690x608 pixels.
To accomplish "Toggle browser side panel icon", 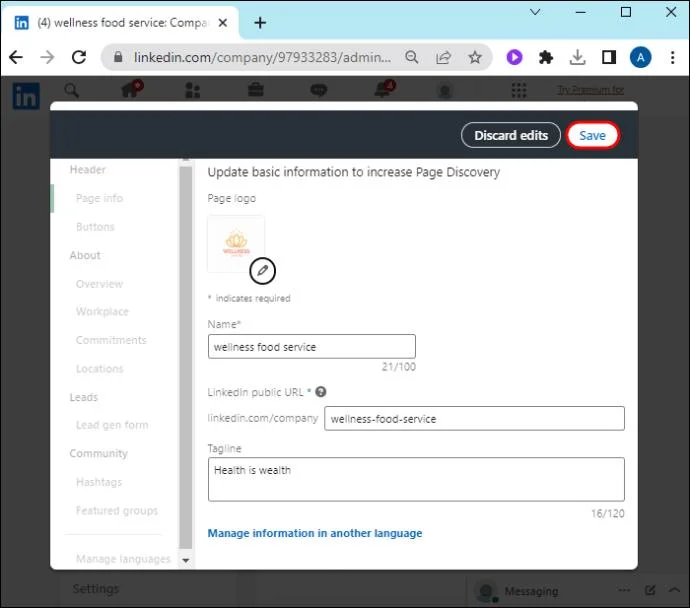I will [609, 57].
